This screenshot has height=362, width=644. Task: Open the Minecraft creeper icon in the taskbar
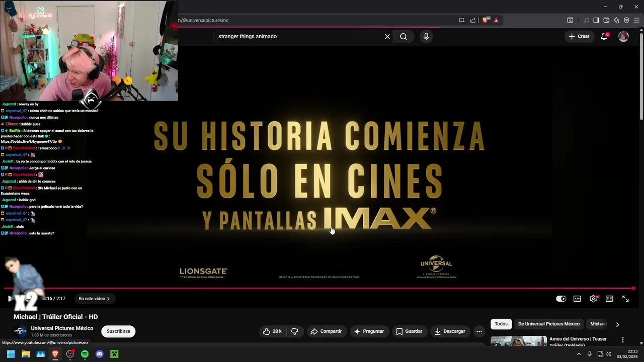114,354
